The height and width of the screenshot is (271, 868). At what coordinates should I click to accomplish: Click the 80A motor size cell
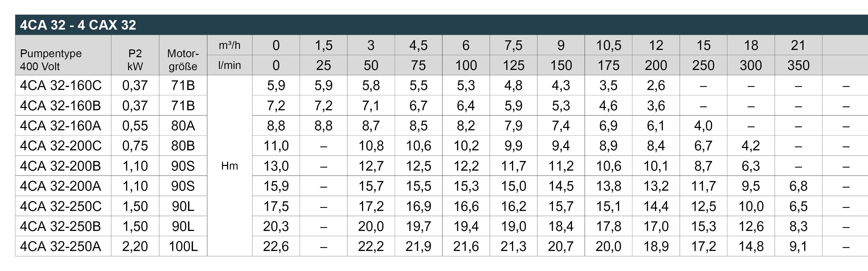tap(183, 126)
